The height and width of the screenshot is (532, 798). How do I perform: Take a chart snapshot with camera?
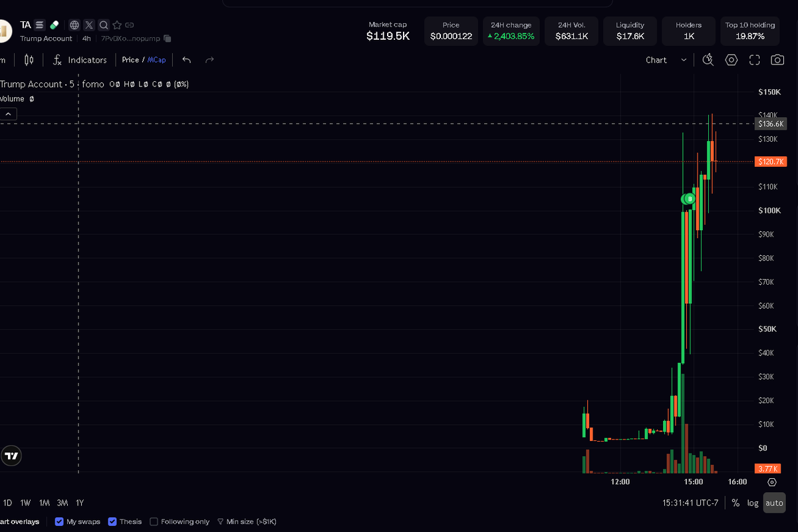(777, 60)
